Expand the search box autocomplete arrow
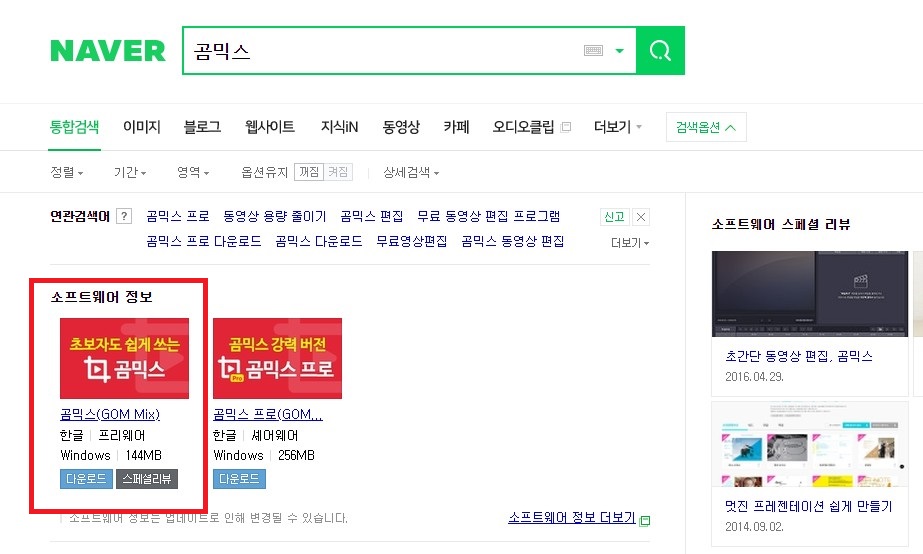The image size is (923, 554). coord(619,51)
